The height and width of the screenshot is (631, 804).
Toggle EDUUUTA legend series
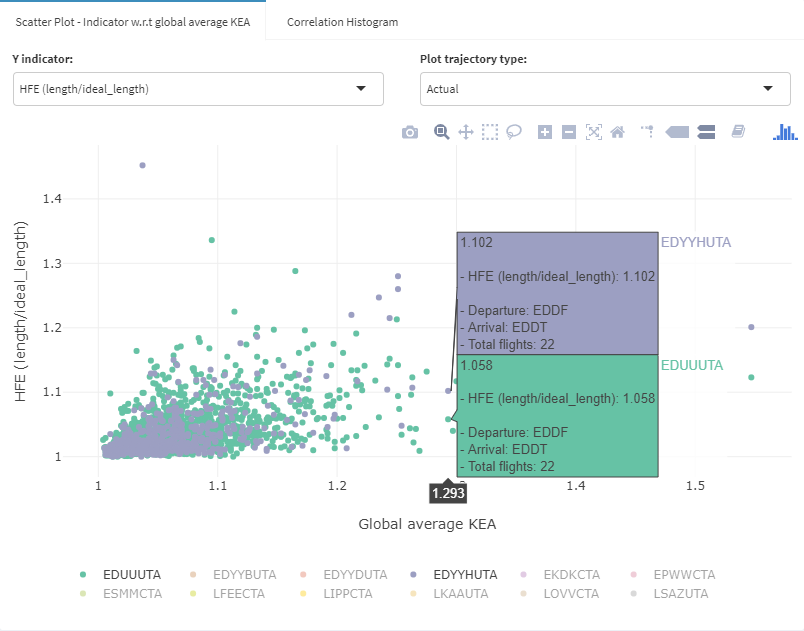click(121, 575)
